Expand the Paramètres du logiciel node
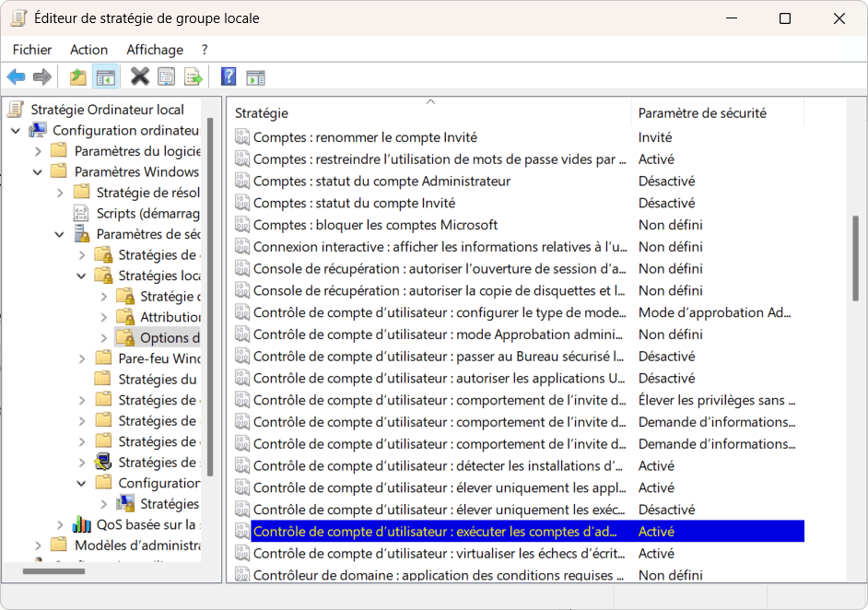The image size is (868, 610). click(x=38, y=151)
